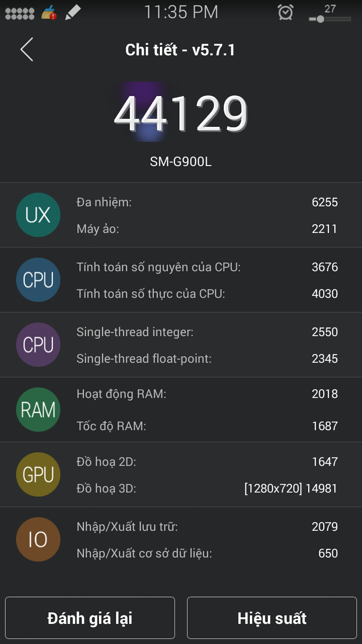Image resolution: width=362 pixels, height=644 pixels.
Task: Open Hiệu suất performance view
Action: (x=271, y=617)
